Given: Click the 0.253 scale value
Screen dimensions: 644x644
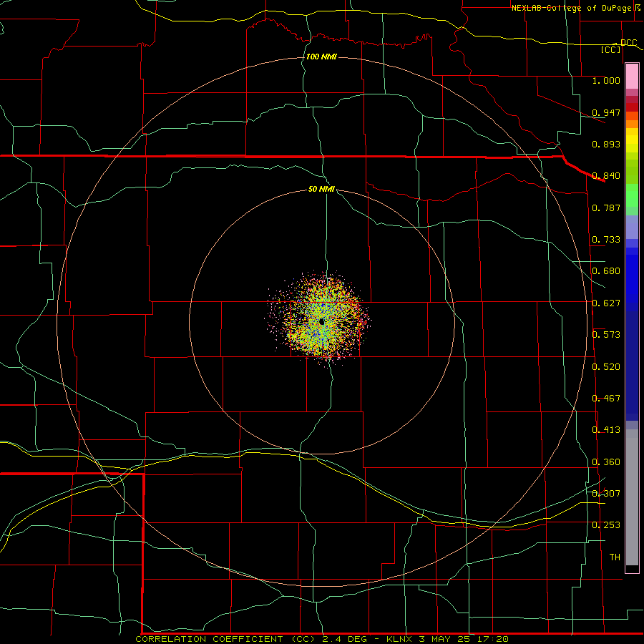Looking at the screenshot, I should click(x=606, y=525).
